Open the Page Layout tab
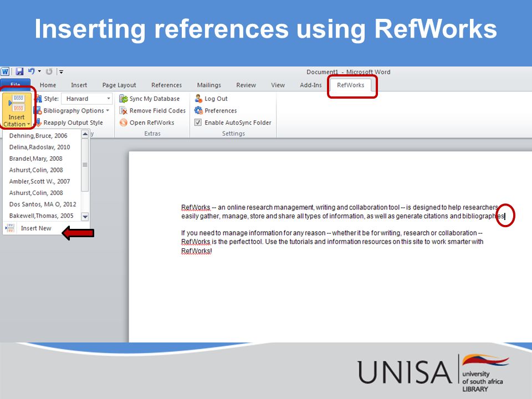This screenshot has height=399, width=532. (x=119, y=85)
